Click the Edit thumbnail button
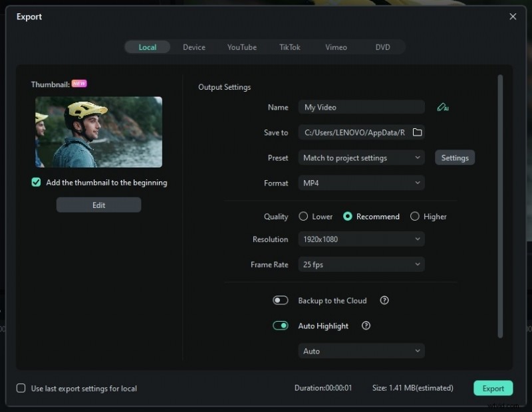The image size is (532, 412). tap(98, 205)
